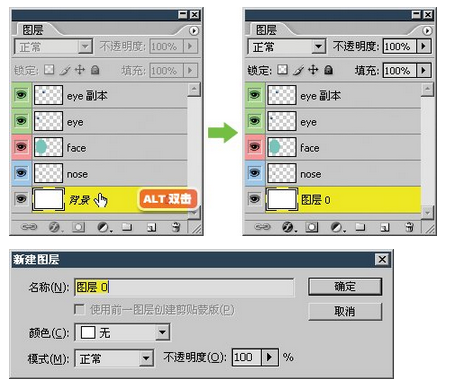
Task: Hide the eye layer in right panel
Action: click(x=255, y=121)
